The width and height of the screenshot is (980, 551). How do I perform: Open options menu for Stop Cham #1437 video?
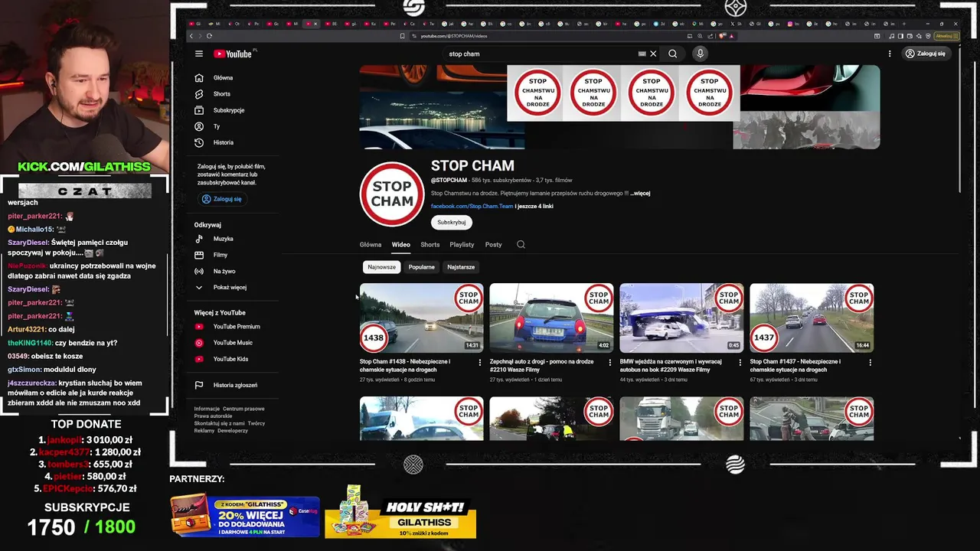(x=871, y=362)
